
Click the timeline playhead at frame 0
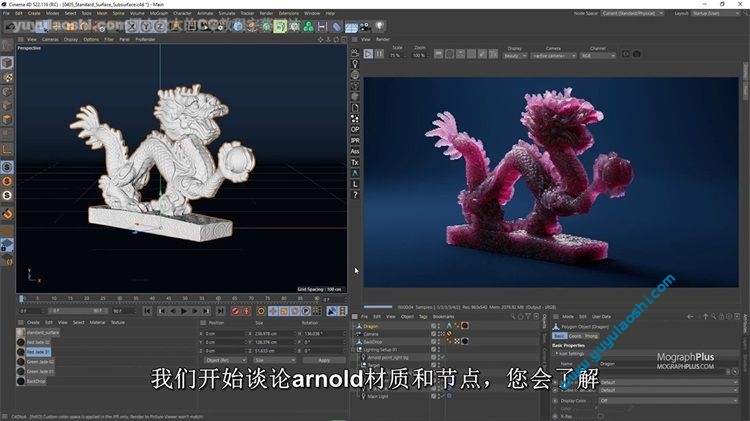pos(21,299)
